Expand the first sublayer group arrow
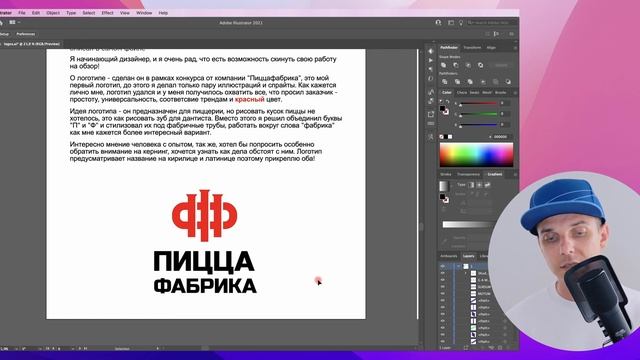 tap(466, 273)
